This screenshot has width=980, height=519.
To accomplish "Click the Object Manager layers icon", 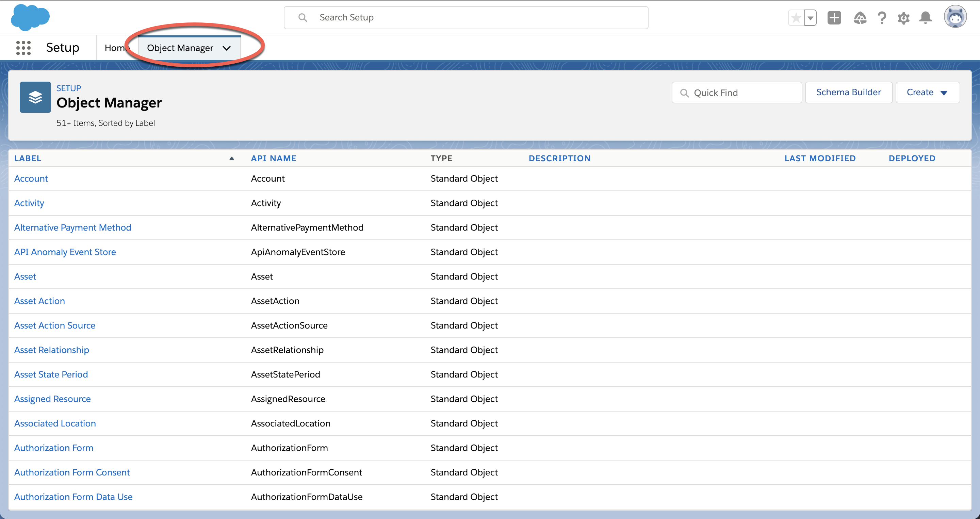I will [35, 97].
